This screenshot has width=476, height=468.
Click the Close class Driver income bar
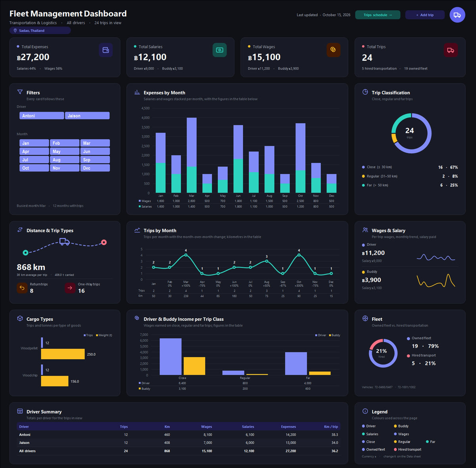pos(171,356)
